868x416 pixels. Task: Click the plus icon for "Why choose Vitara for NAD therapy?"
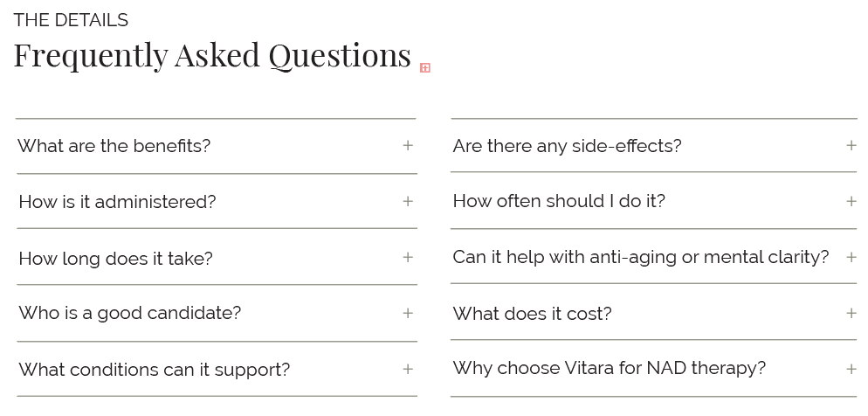851,369
